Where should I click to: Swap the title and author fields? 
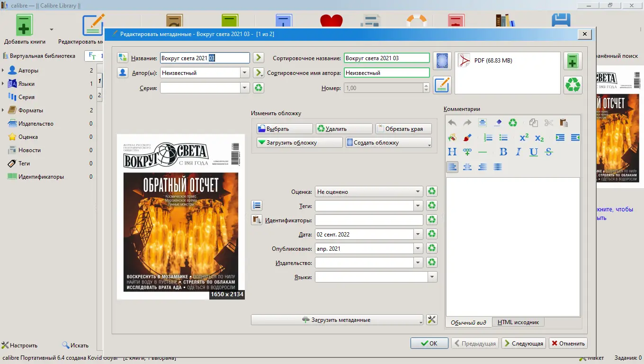[x=123, y=58]
